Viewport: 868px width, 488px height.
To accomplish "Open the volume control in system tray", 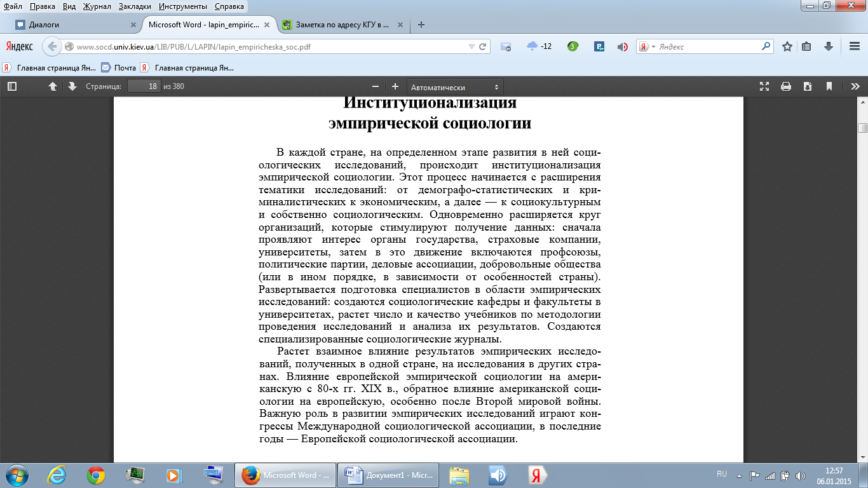I will [799, 475].
